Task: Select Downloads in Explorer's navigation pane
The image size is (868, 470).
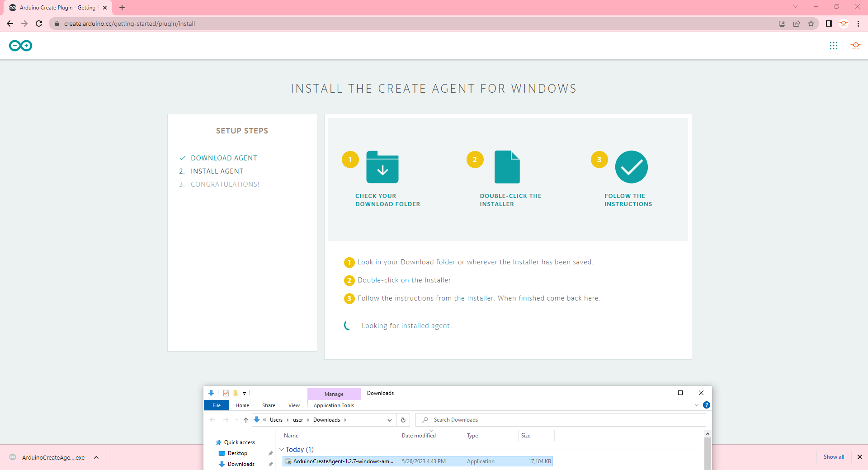Action: click(241, 464)
